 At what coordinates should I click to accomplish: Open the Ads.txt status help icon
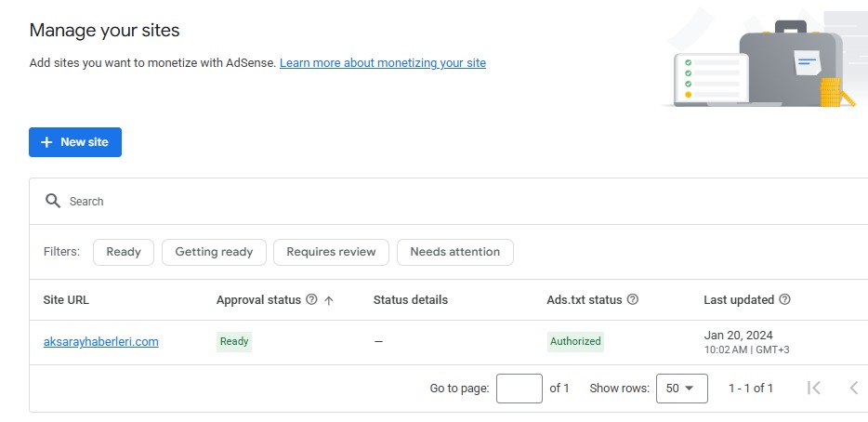point(633,300)
